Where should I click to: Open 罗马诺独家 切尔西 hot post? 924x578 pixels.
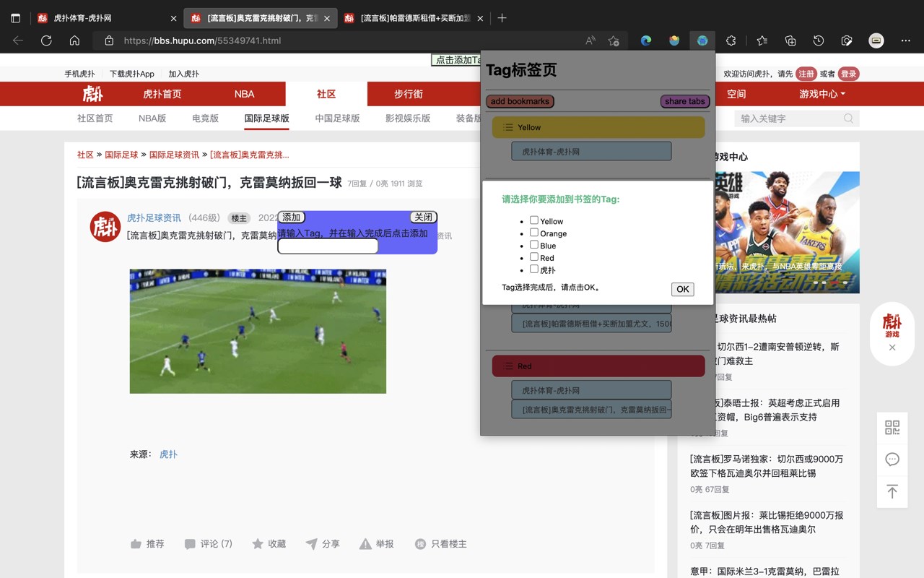click(x=767, y=466)
